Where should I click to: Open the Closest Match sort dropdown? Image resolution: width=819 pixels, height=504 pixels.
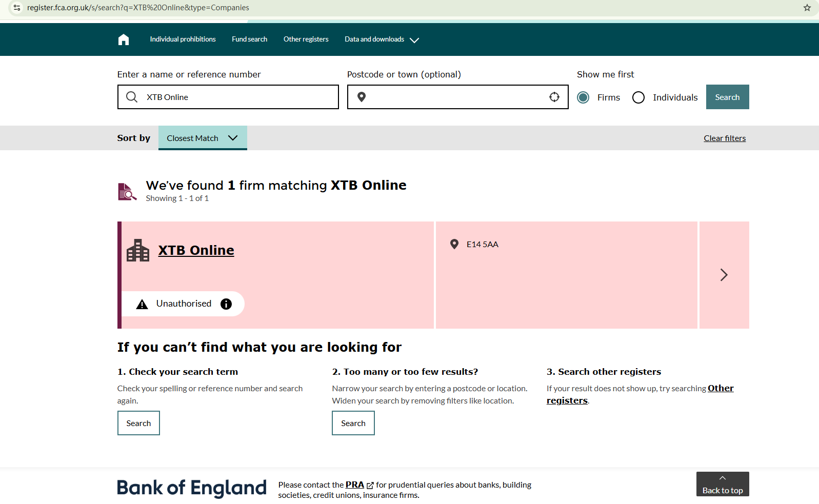coord(203,138)
